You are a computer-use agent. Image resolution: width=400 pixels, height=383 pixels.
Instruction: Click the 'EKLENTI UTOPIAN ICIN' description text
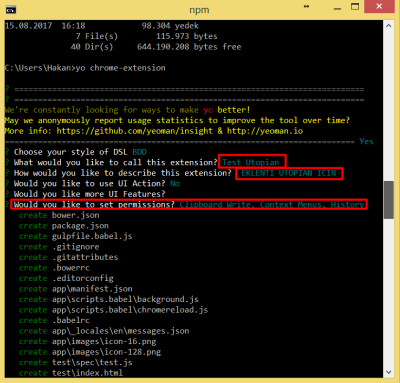click(289, 173)
